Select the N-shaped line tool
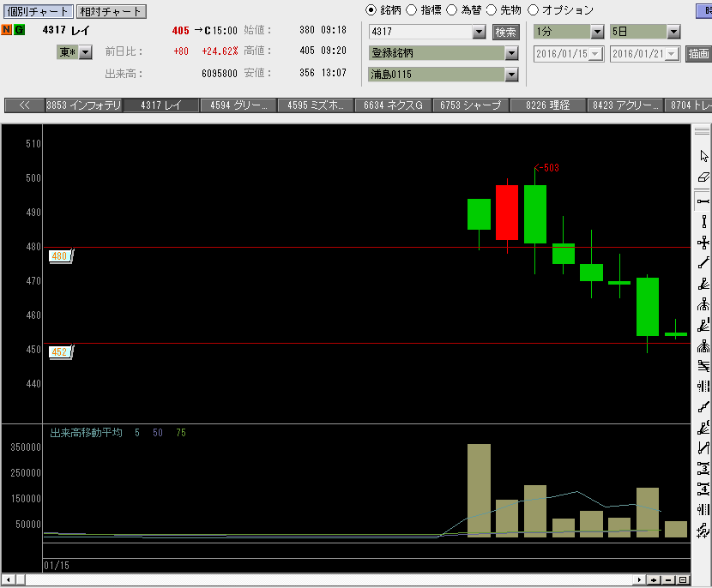 703,448
